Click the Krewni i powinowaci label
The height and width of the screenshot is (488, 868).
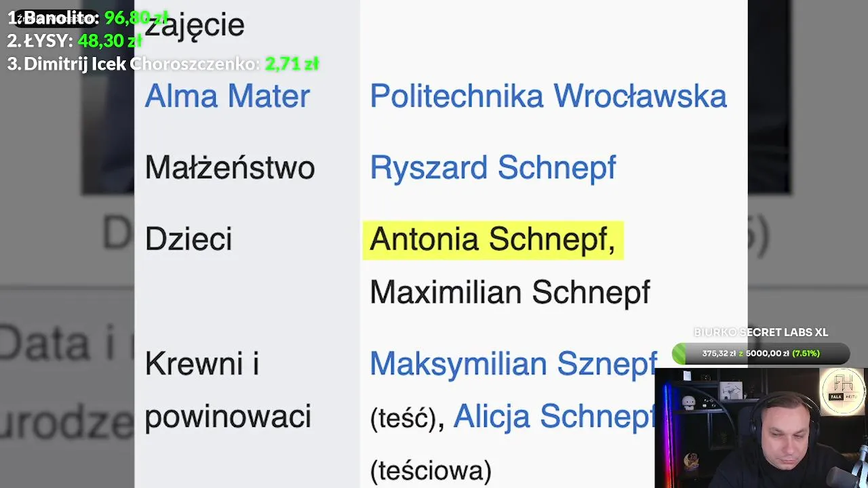tap(228, 390)
